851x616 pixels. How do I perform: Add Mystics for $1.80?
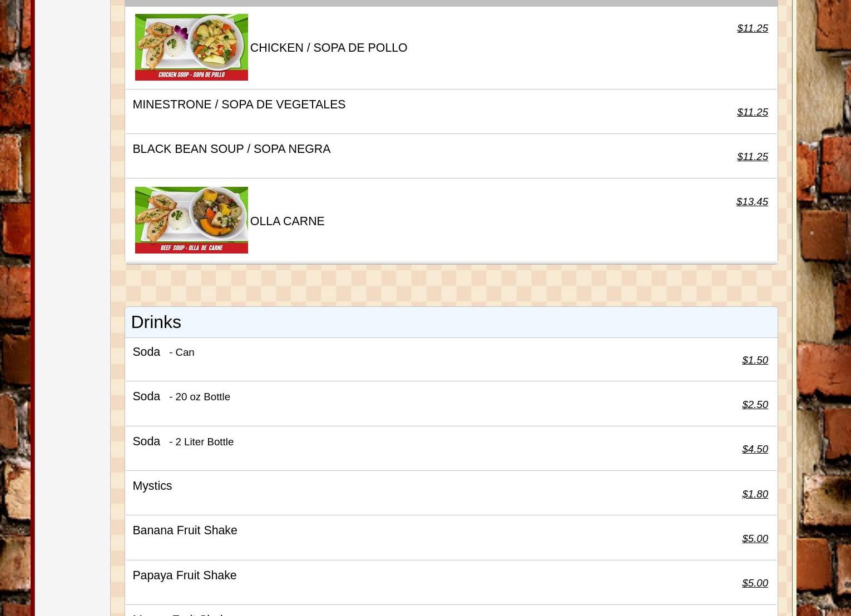coord(755,494)
